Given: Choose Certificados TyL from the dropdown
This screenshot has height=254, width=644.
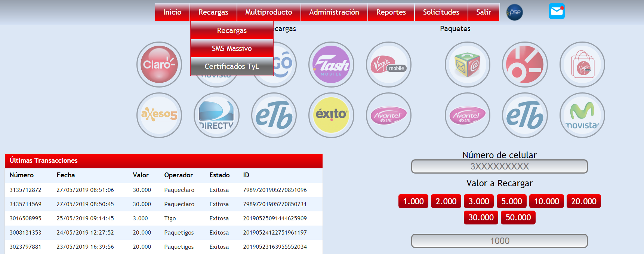Looking at the screenshot, I should click(x=232, y=66).
